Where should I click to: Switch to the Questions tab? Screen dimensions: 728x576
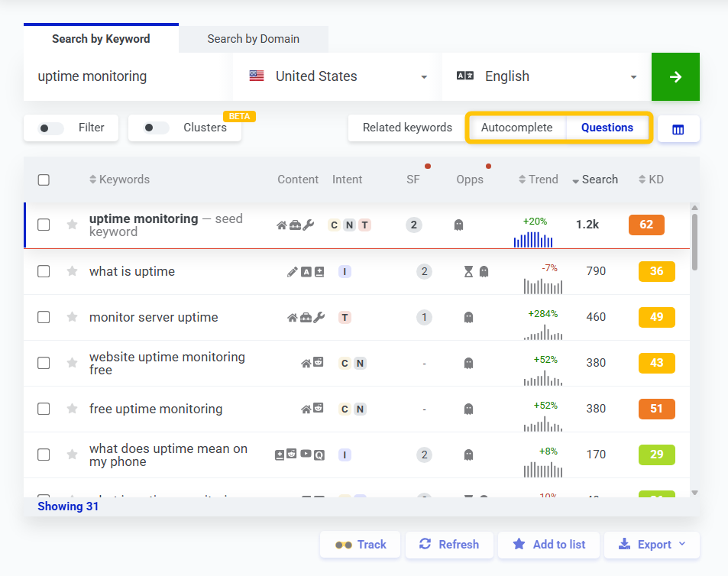607,128
